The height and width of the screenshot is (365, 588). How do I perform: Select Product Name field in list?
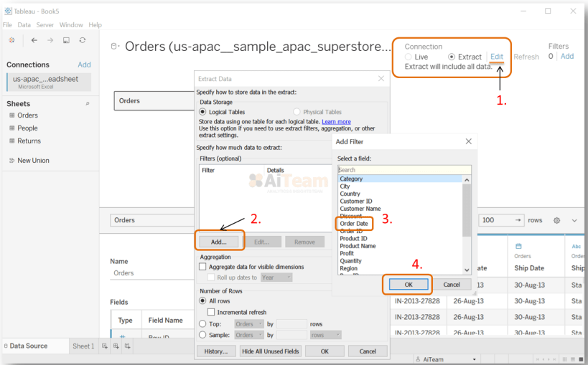[358, 246]
